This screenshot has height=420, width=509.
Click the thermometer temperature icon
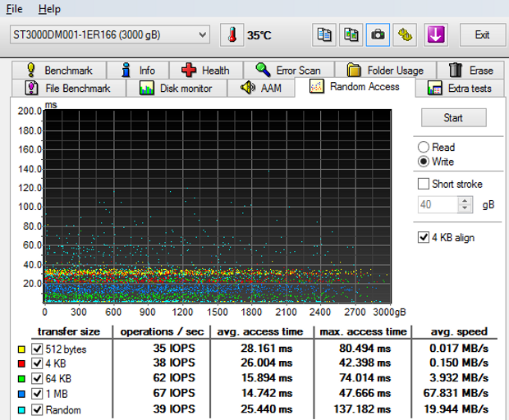[232, 34]
